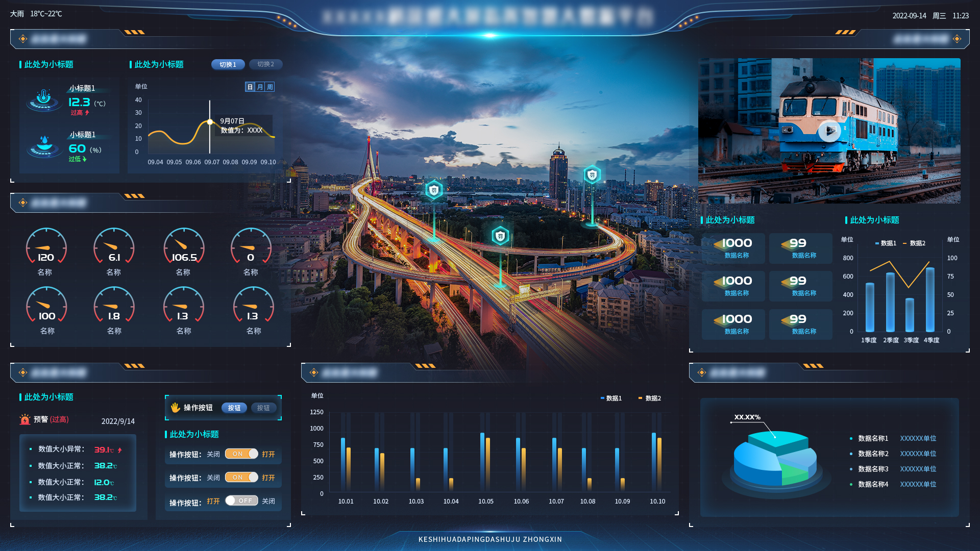
Task: Switch off the second ON toggle
Action: (x=241, y=477)
